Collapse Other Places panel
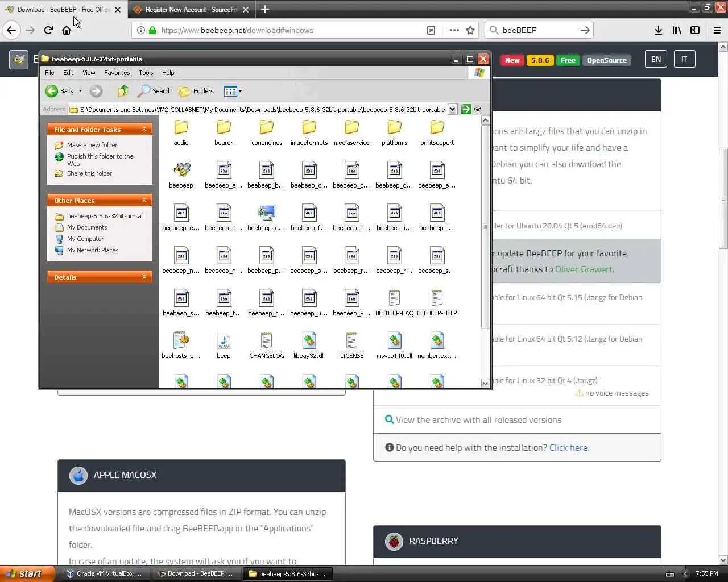This screenshot has width=728, height=582. (x=144, y=200)
